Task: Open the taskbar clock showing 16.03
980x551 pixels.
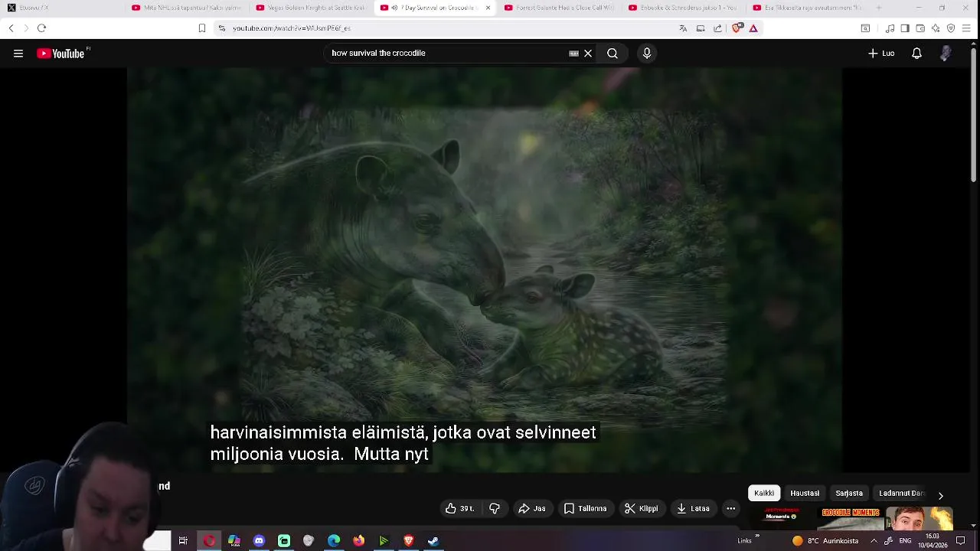Action: coord(933,541)
